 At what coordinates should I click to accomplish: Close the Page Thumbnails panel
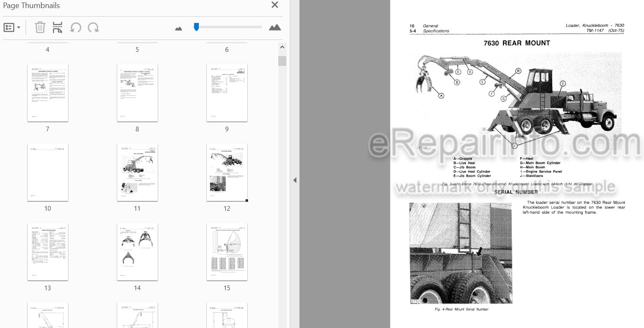275,5
